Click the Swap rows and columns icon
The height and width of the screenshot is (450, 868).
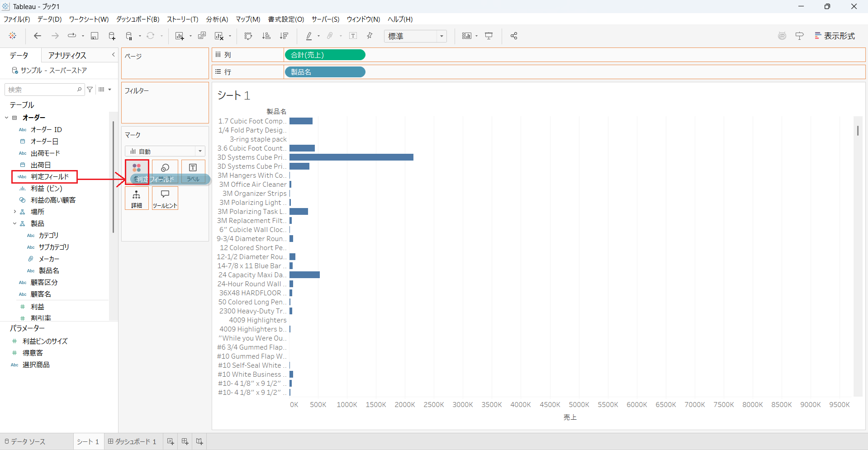248,36
